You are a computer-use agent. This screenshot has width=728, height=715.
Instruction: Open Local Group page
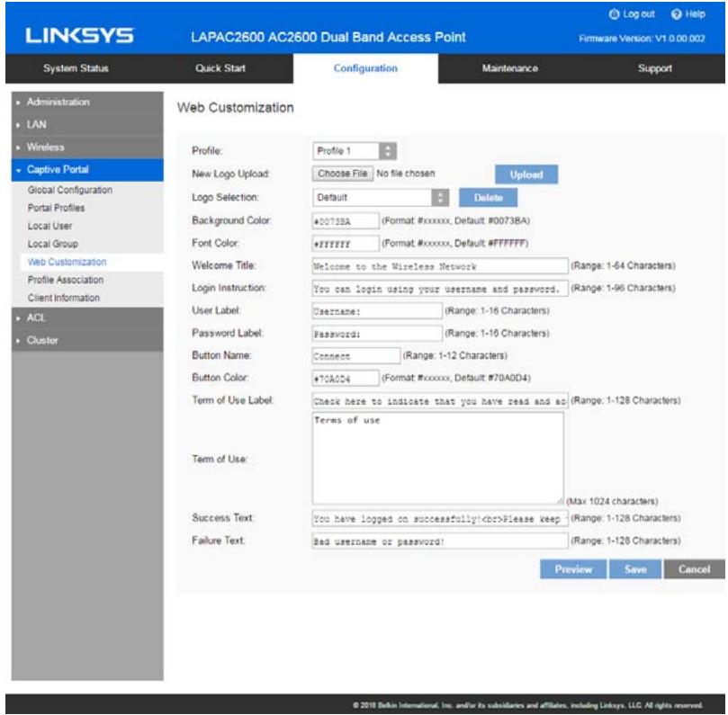tap(52, 244)
